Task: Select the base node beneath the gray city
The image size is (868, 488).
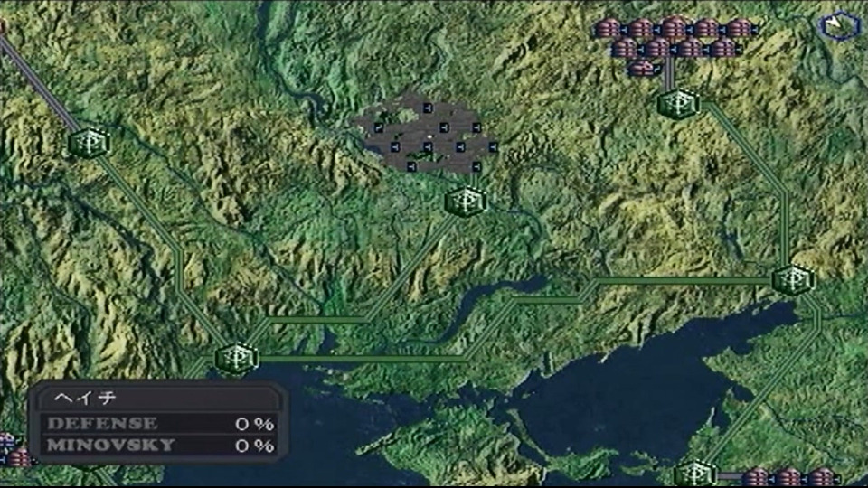Action: (x=466, y=202)
